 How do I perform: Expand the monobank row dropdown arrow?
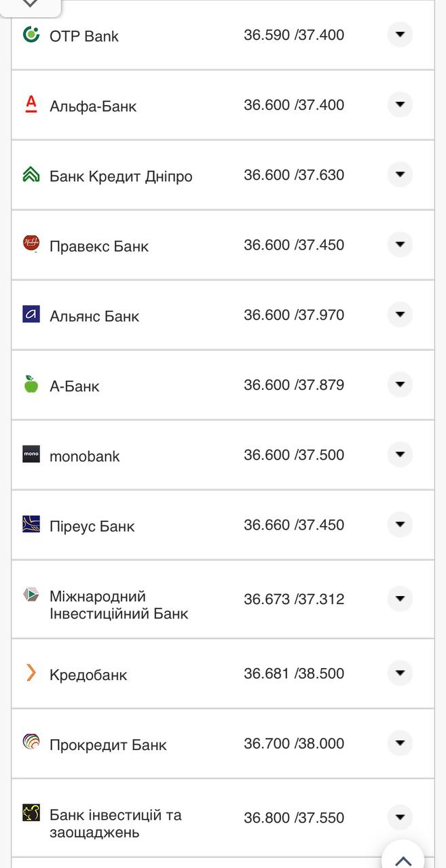coord(400,454)
